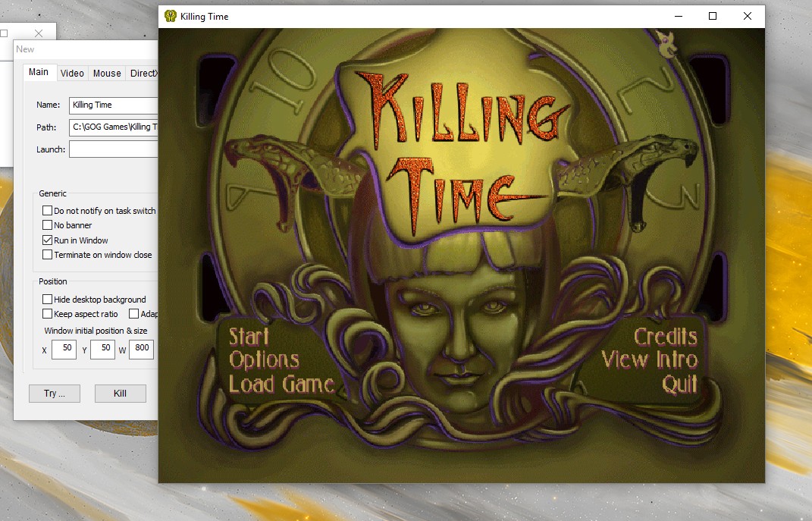
Task: Open the Mouse tab
Action: click(107, 74)
